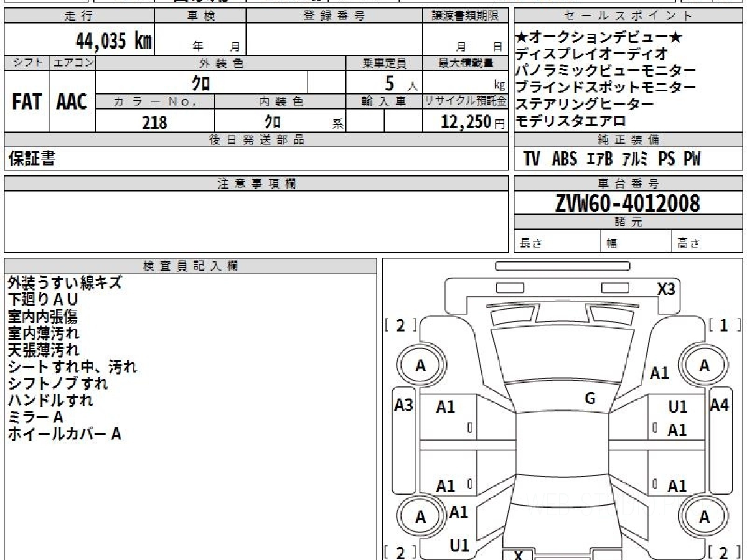The width and height of the screenshot is (747, 560).
Task: Select the モデリスタエアロ line
Action: (x=571, y=121)
